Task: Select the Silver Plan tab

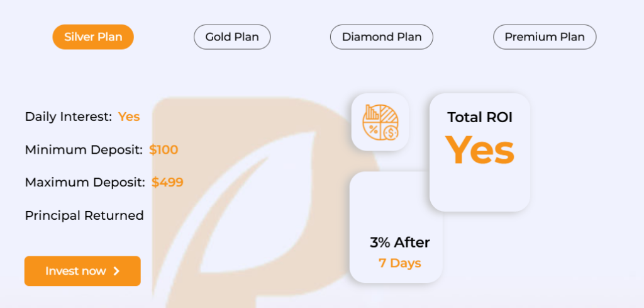Action: tap(93, 37)
